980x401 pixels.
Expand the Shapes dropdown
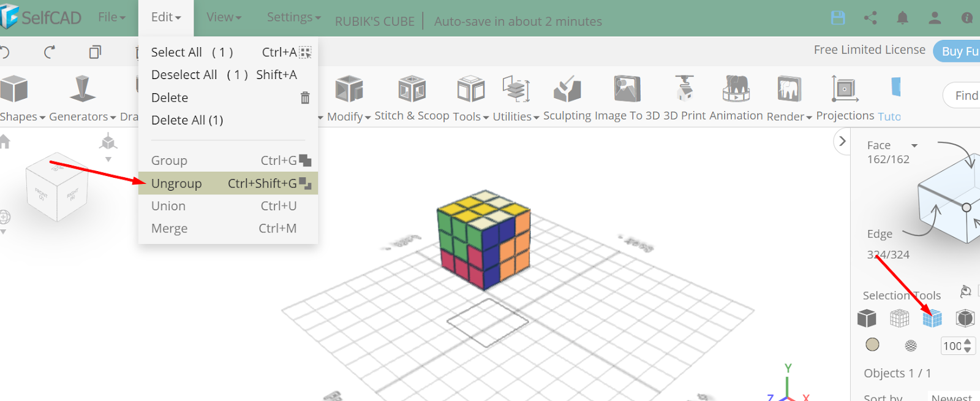(x=23, y=116)
